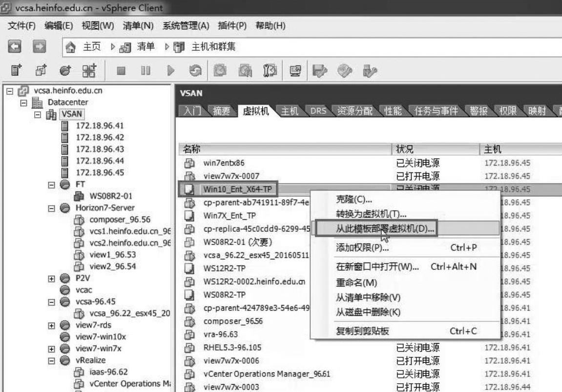
Task: Sort by the 主机 column header
Action: [521, 149]
